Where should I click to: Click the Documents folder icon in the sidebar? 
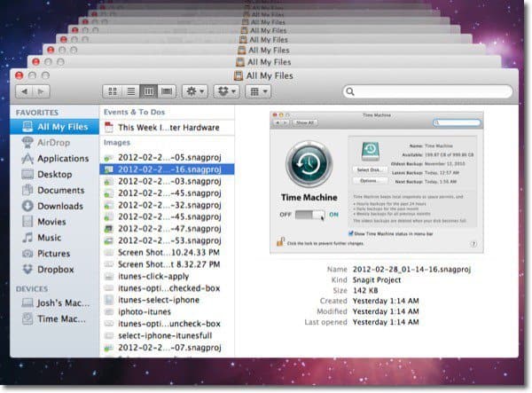27,191
